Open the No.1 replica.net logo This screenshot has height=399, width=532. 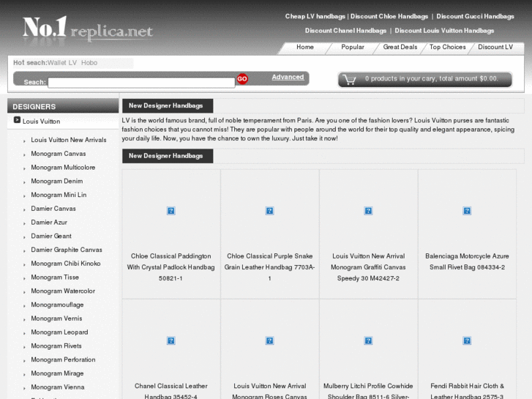(x=88, y=30)
